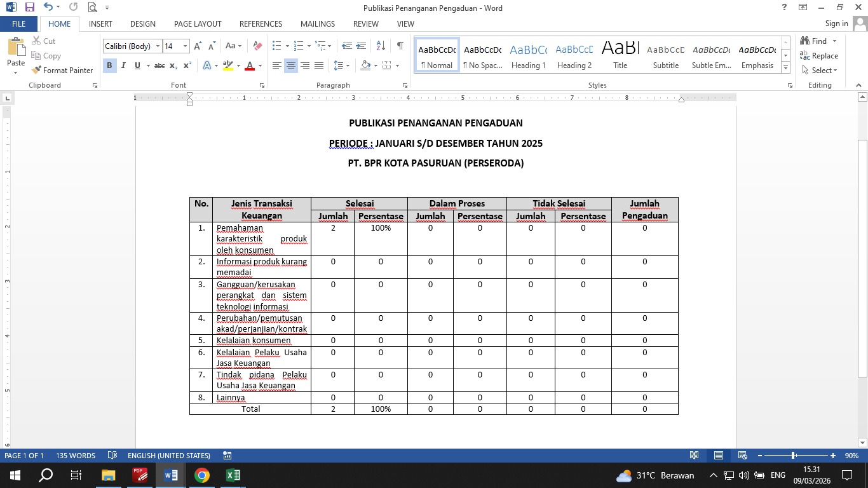Apply subscript formatting
Screen dimensions: 868x488
click(x=173, y=65)
